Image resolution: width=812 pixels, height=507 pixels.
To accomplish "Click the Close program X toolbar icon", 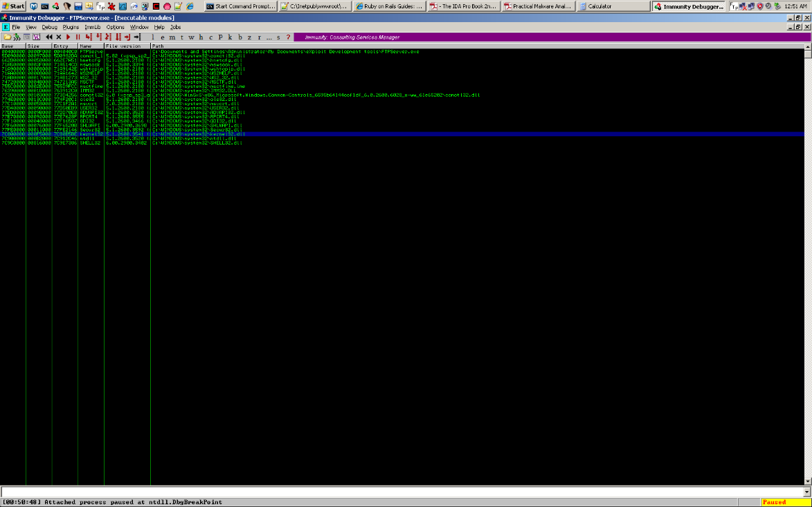I will [59, 37].
